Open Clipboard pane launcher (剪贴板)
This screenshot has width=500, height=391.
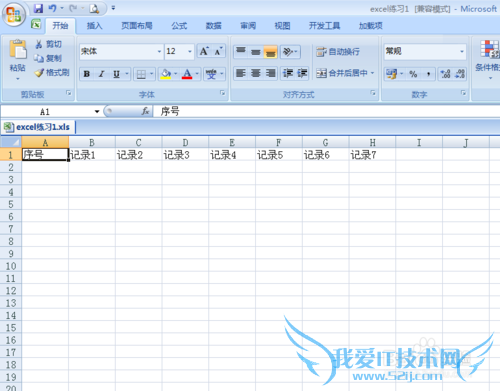pyautogui.click(x=69, y=93)
